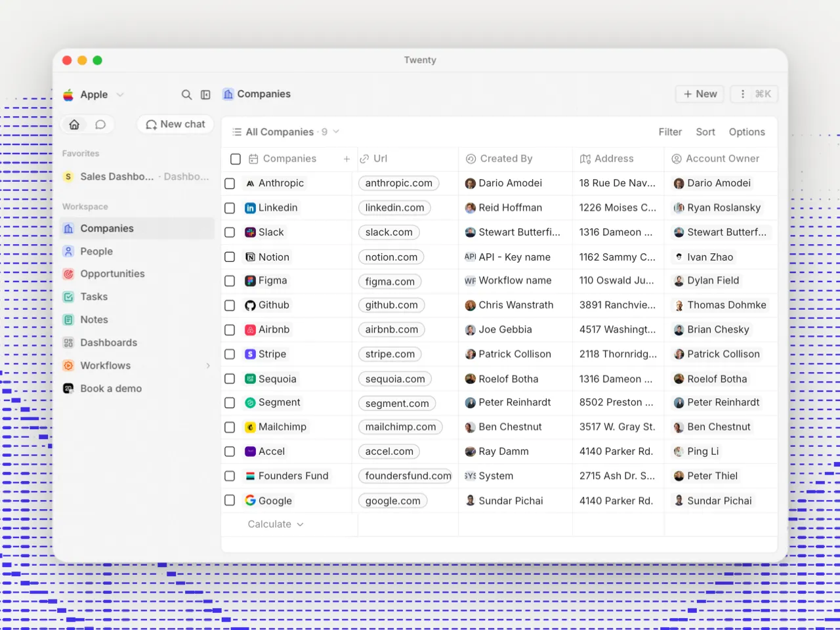Go to the home icon tab
840x630 pixels.
tap(74, 124)
